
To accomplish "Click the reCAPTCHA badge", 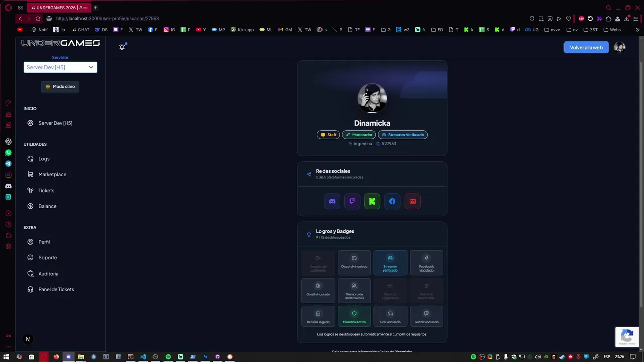I will (627, 337).
